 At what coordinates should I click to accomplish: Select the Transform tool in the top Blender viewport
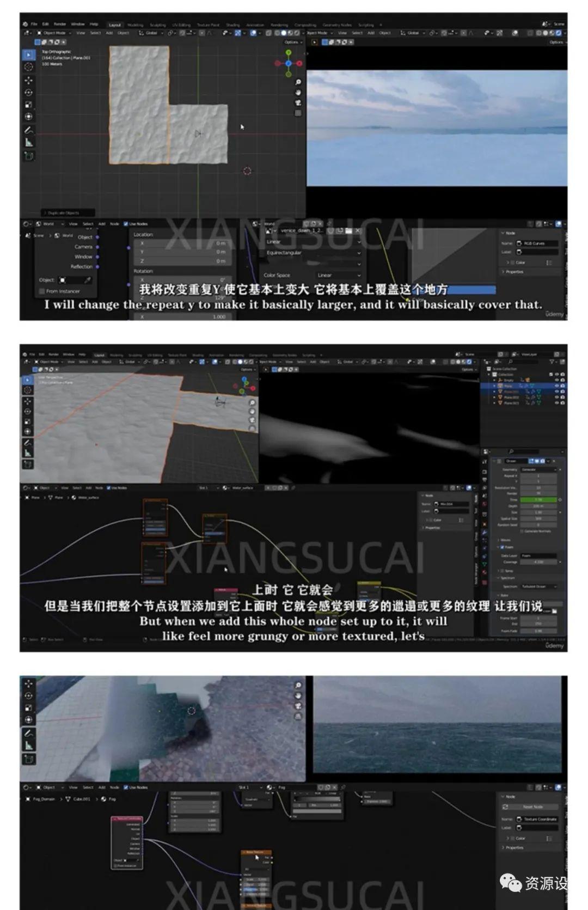pyautogui.click(x=29, y=116)
